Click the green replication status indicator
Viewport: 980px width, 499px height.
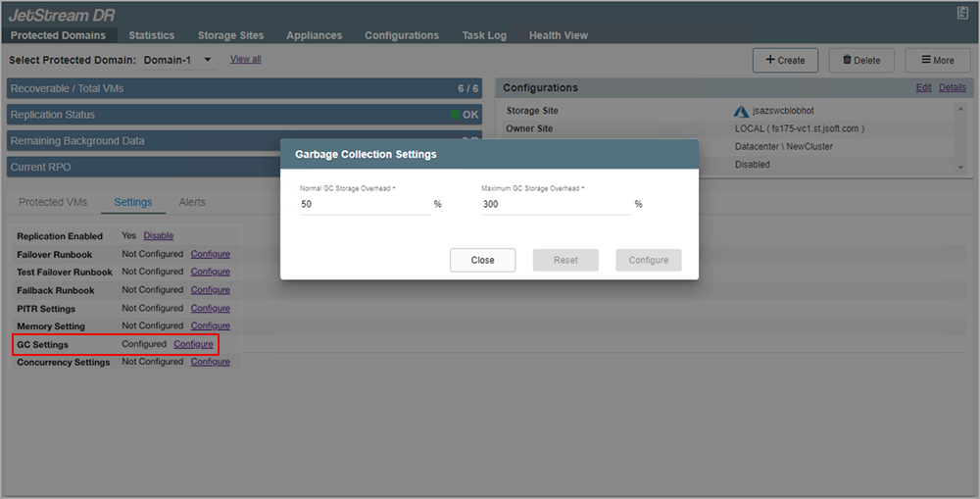pos(456,115)
